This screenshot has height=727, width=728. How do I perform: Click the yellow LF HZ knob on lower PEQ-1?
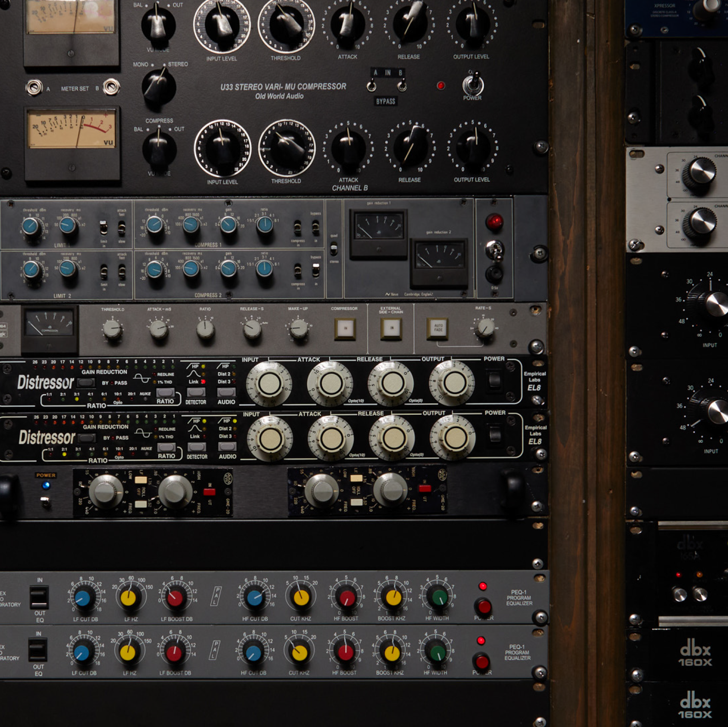pos(128,652)
